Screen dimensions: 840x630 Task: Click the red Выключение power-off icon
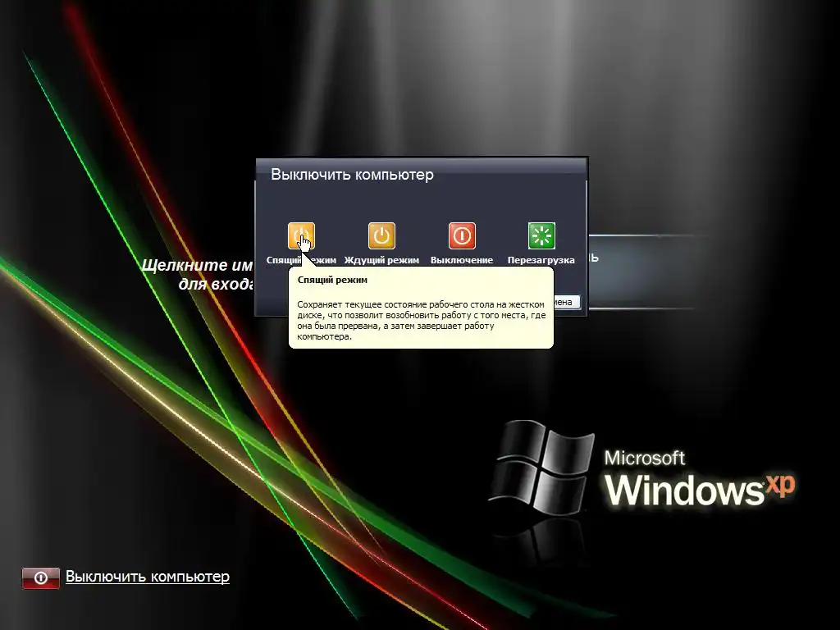tap(462, 235)
